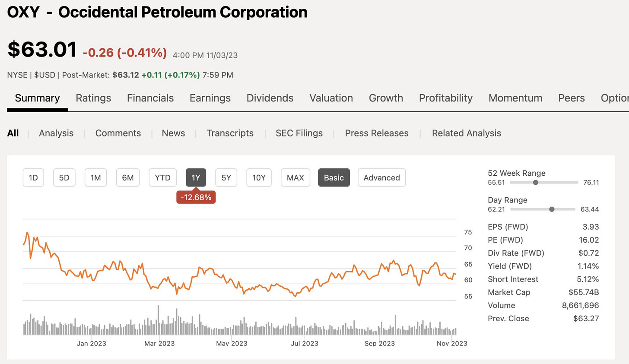This screenshot has height=364, width=629.
Task: Set chart range to 1D
Action: coord(33,177)
